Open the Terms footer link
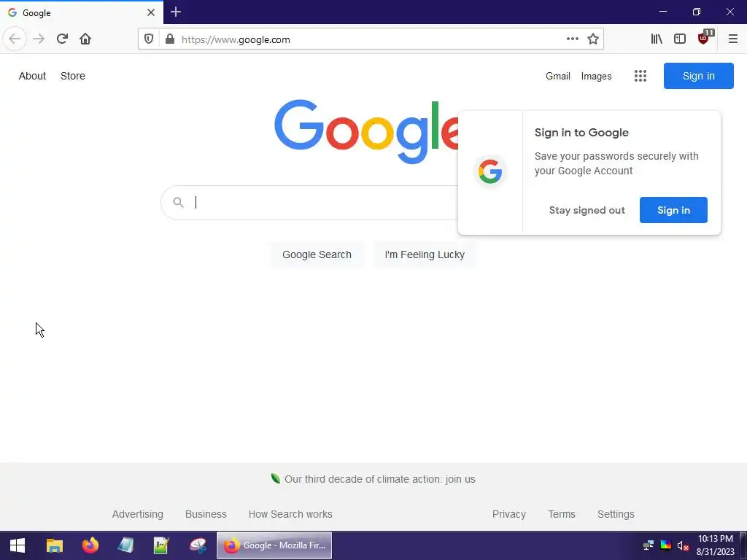Screen dimensions: 747x560 tap(562, 514)
